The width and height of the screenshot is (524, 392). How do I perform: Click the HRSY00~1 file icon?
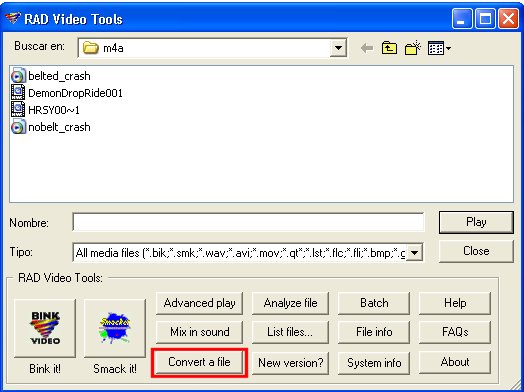[18, 110]
